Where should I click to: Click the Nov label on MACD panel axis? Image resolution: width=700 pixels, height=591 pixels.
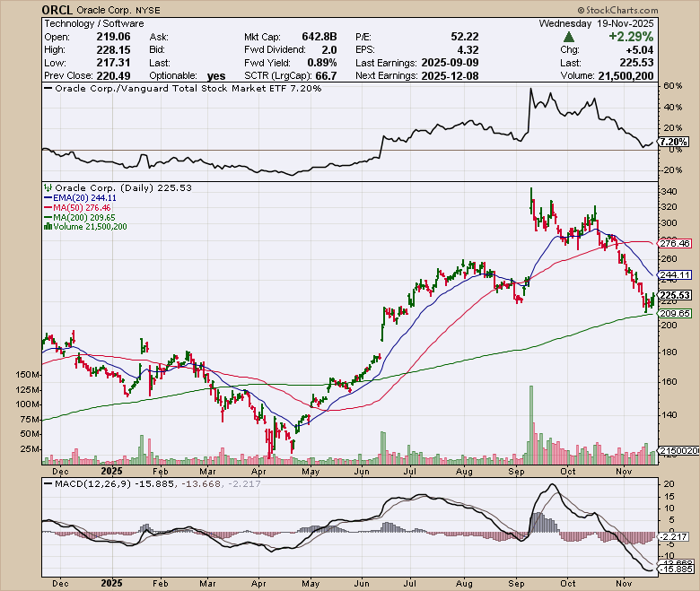pyautogui.click(x=624, y=584)
